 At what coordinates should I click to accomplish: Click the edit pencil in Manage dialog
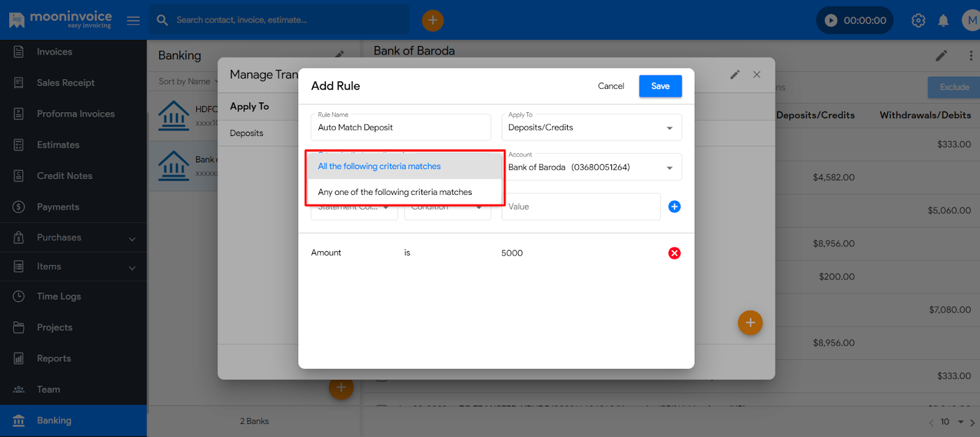click(x=735, y=75)
